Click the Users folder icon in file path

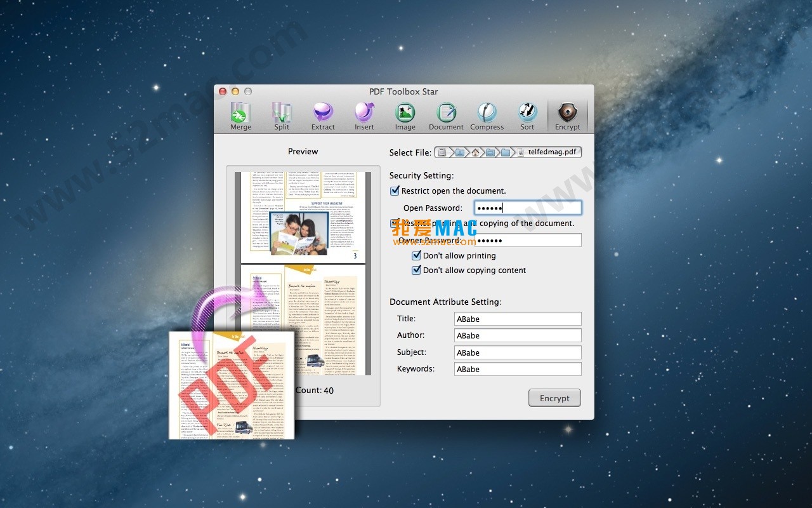pos(459,152)
